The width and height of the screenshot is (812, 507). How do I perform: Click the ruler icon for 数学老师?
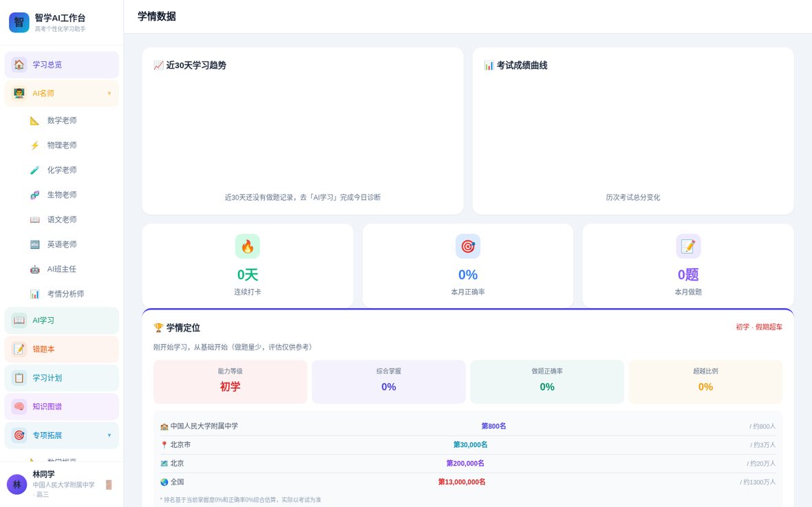34,120
